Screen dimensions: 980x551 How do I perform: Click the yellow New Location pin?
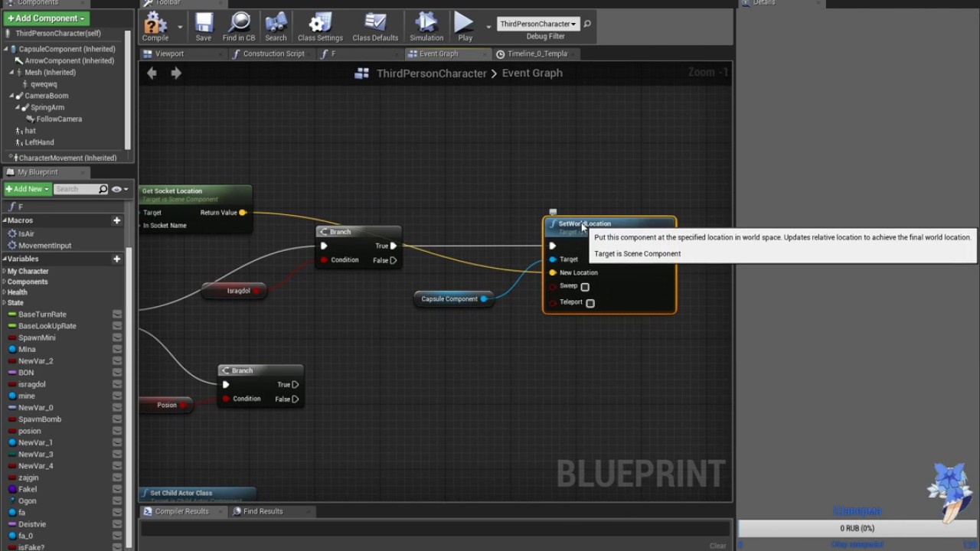click(x=553, y=273)
